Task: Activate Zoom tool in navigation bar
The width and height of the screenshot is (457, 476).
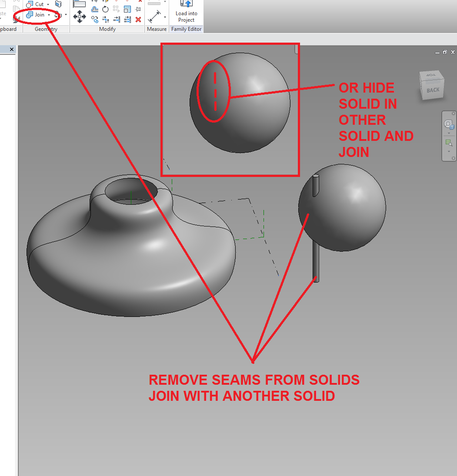Action: pos(449,142)
